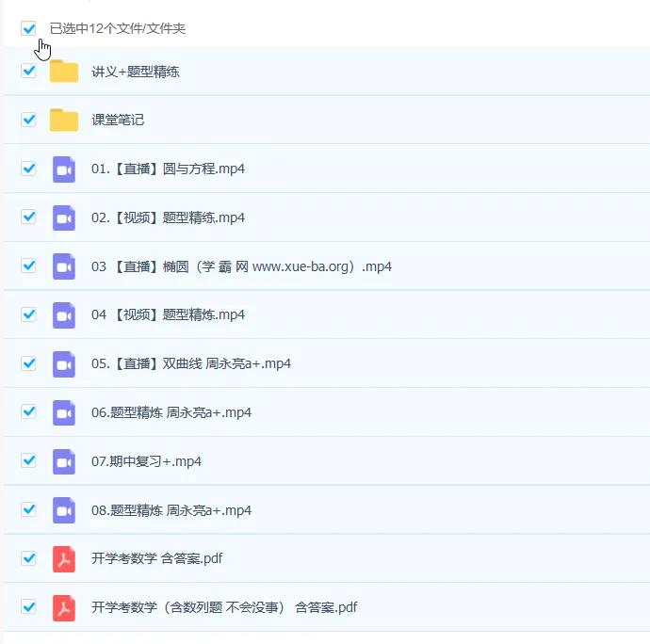Uncheck the 讲义+题型精练 folder checkbox
The height and width of the screenshot is (644, 650).
pos(28,71)
